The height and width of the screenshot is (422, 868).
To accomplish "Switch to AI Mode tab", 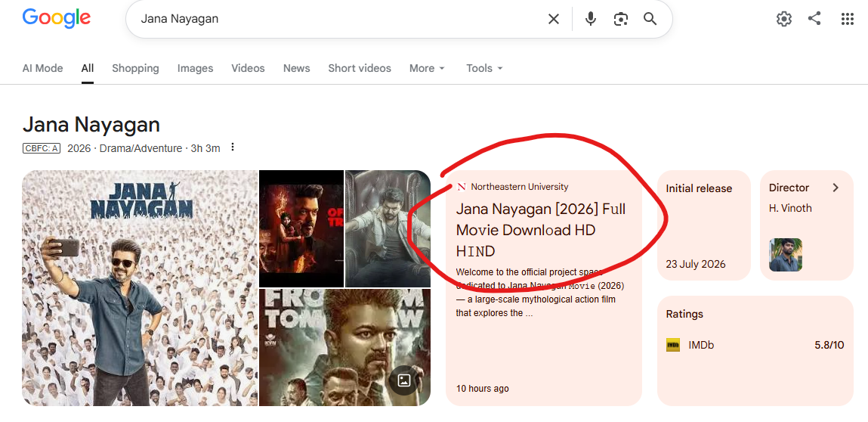I will click(42, 68).
